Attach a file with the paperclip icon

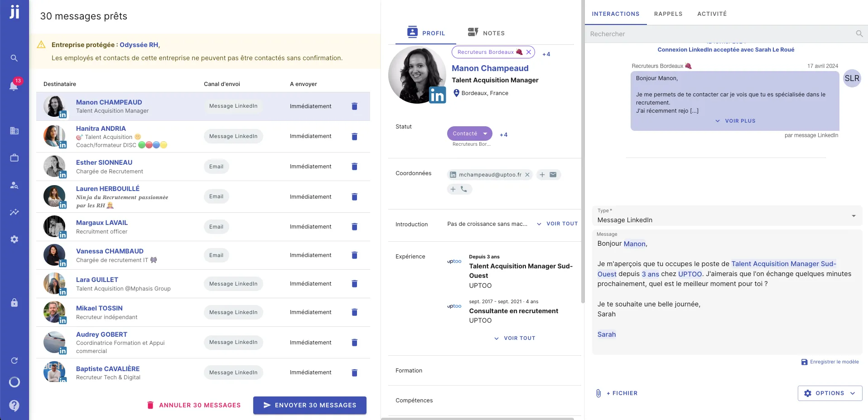point(598,393)
